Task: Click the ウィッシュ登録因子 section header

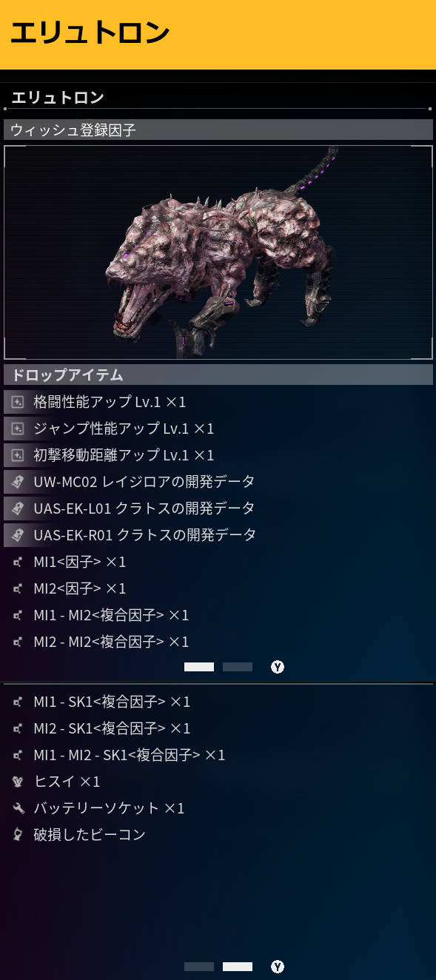Action: (218, 130)
